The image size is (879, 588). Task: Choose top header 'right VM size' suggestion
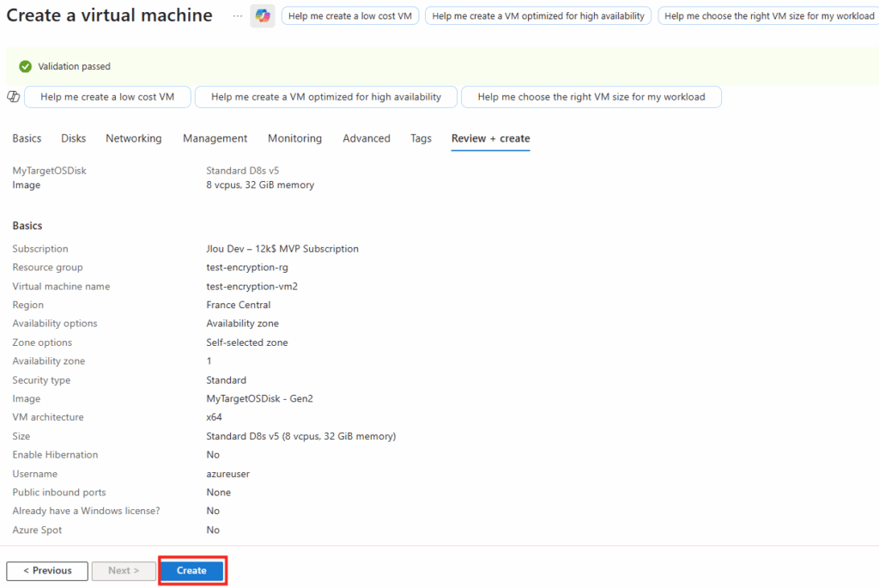pos(768,15)
